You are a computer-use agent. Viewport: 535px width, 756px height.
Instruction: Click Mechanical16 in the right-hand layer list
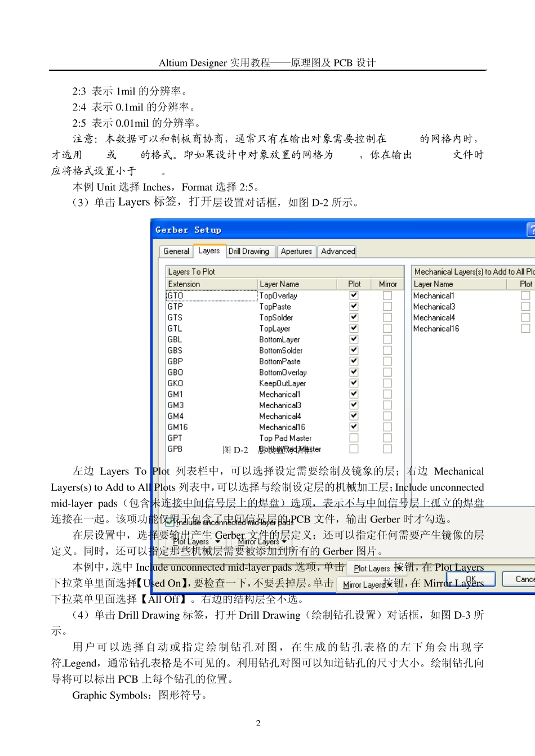(x=436, y=328)
